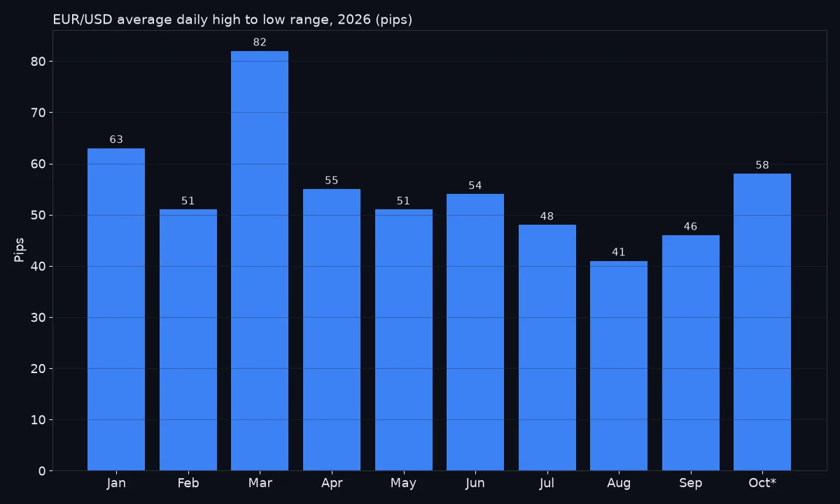
Task: Click the value label 54 above Jun
Action: coord(475,185)
